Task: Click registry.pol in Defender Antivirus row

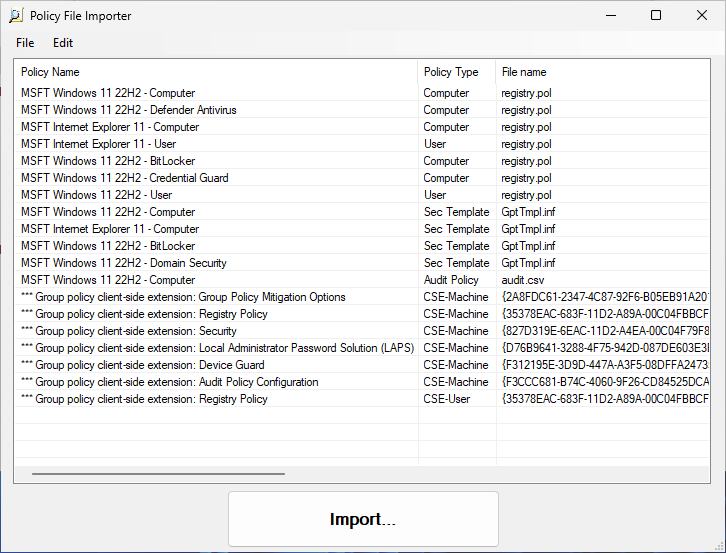Action: point(526,110)
